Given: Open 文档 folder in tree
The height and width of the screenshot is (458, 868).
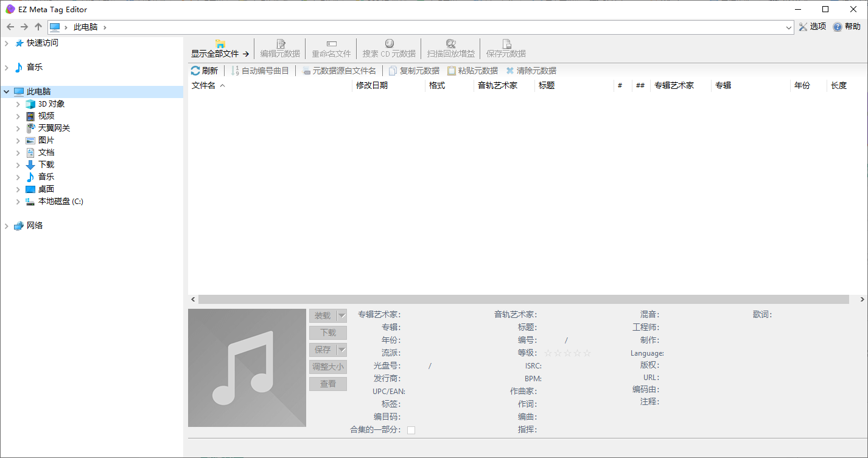Looking at the screenshot, I should (x=46, y=153).
